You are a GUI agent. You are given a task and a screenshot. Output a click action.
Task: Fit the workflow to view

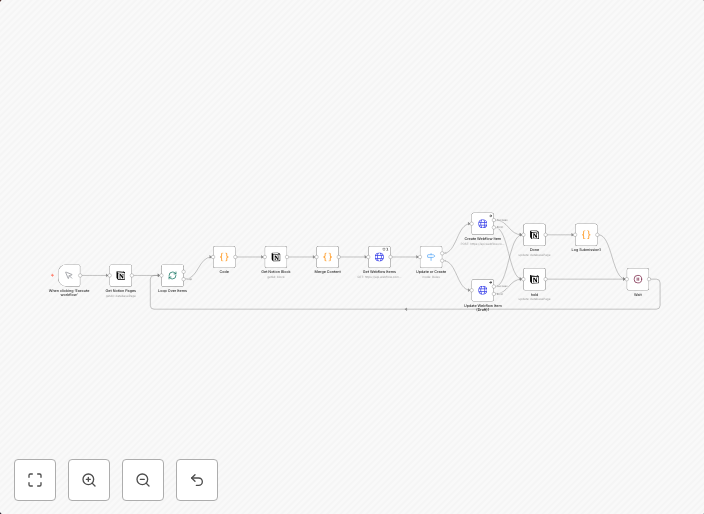pos(35,480)
